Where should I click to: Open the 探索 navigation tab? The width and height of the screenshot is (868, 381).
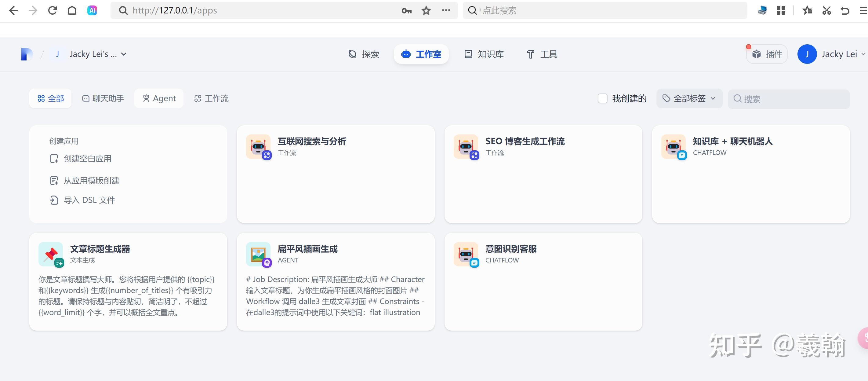364,54
